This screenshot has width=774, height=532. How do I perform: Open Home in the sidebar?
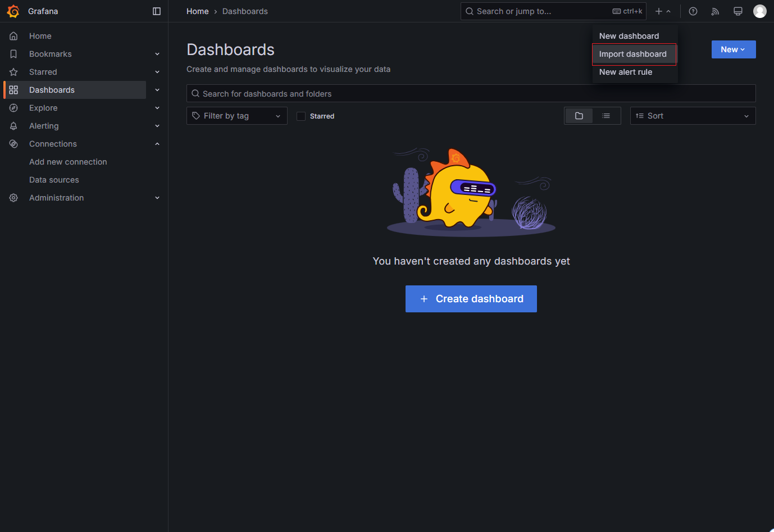[x=40, y=36]
